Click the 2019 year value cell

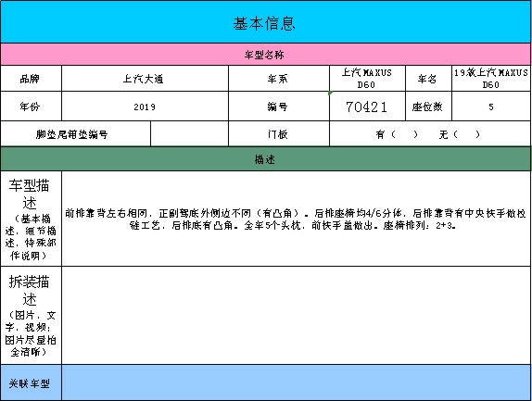click(x=145, y=107)
